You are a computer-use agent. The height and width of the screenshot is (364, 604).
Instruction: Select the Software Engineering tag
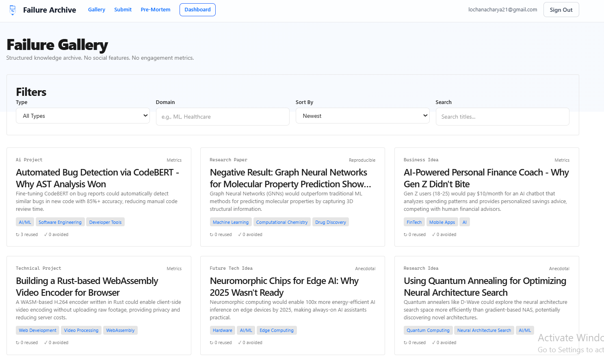click(x=60, y=222)
